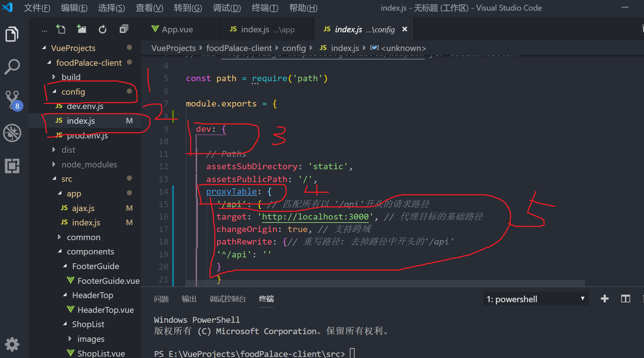Add a new terminal with plus icon
The height and width of the screenshot is (358, 644).
click(605, 299)
